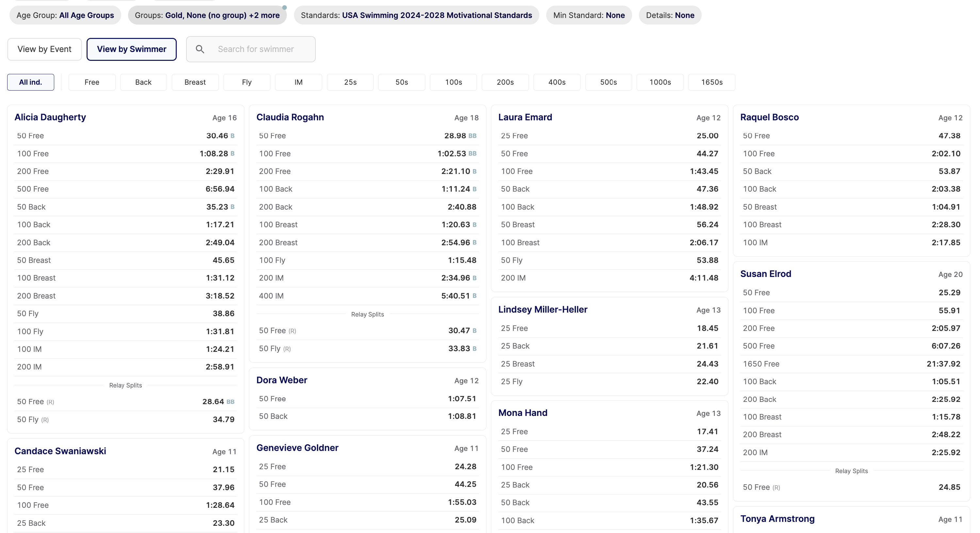Open the Groups filter dropdown
This screenshot has height=533, width=980.
tap(207, 15)
